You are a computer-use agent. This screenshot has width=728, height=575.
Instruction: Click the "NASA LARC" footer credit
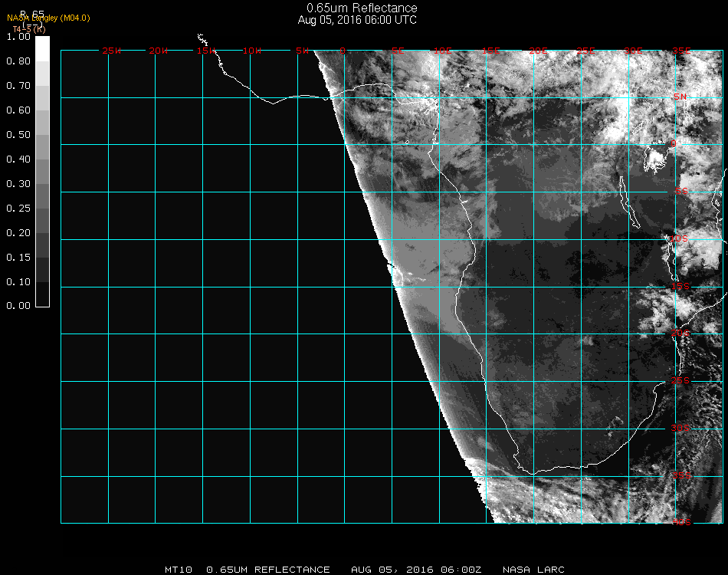coord(533,570)
